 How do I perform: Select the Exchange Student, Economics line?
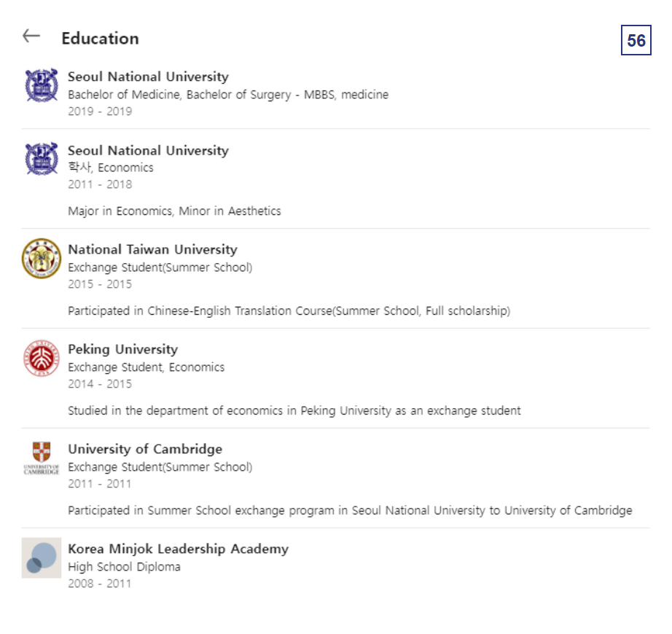tap(146, 367)
